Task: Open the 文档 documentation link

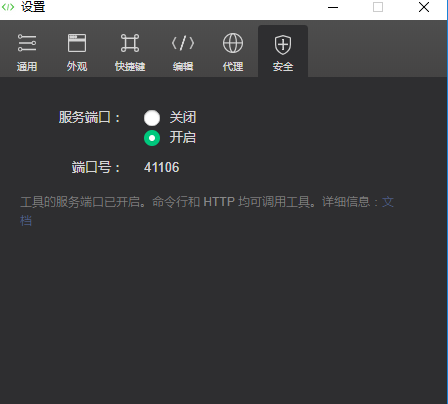Action: (x=388, y=202)
